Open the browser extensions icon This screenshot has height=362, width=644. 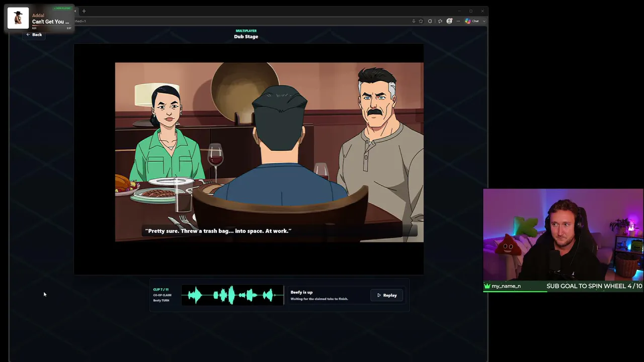click(x=430, y=21)
